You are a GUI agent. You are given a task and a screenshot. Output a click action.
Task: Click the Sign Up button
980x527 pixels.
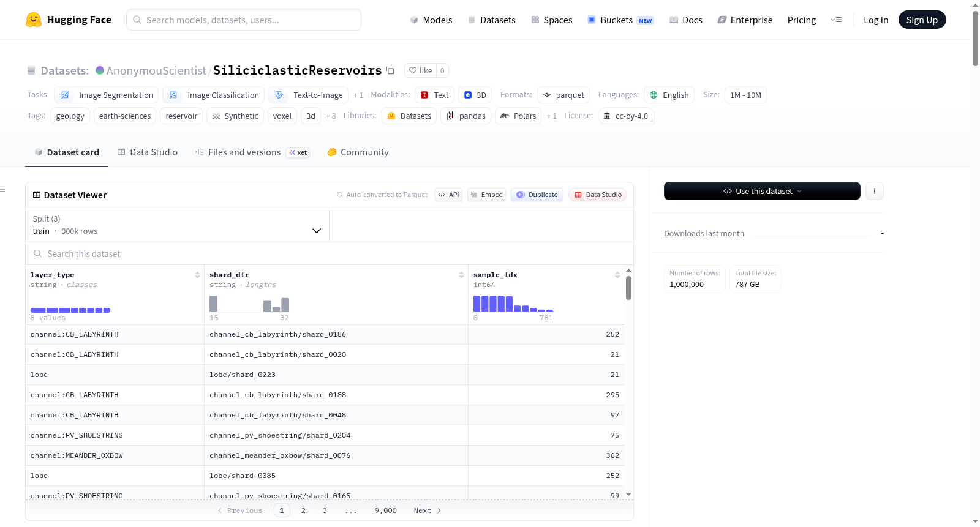coord(922,20)
